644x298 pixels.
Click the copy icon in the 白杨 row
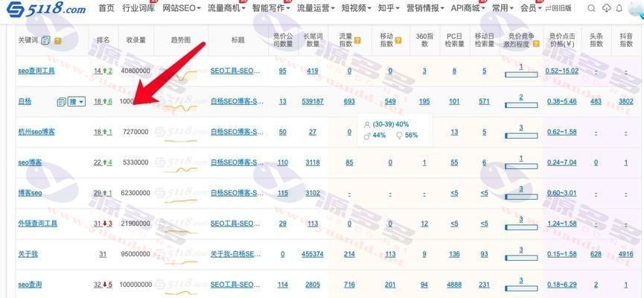click(x=61, y=101)
